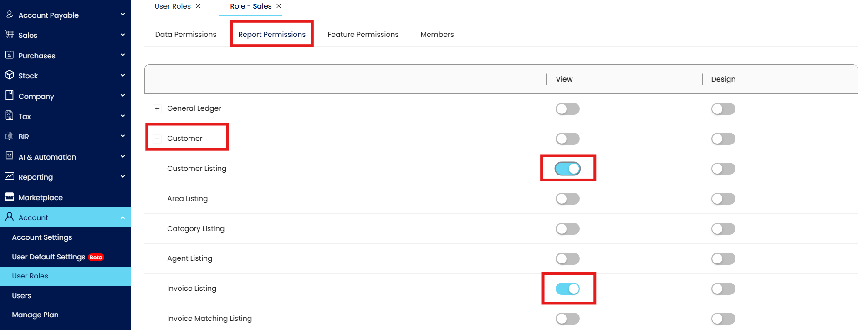Collapse the Customer report group

[x=157, y=139]
